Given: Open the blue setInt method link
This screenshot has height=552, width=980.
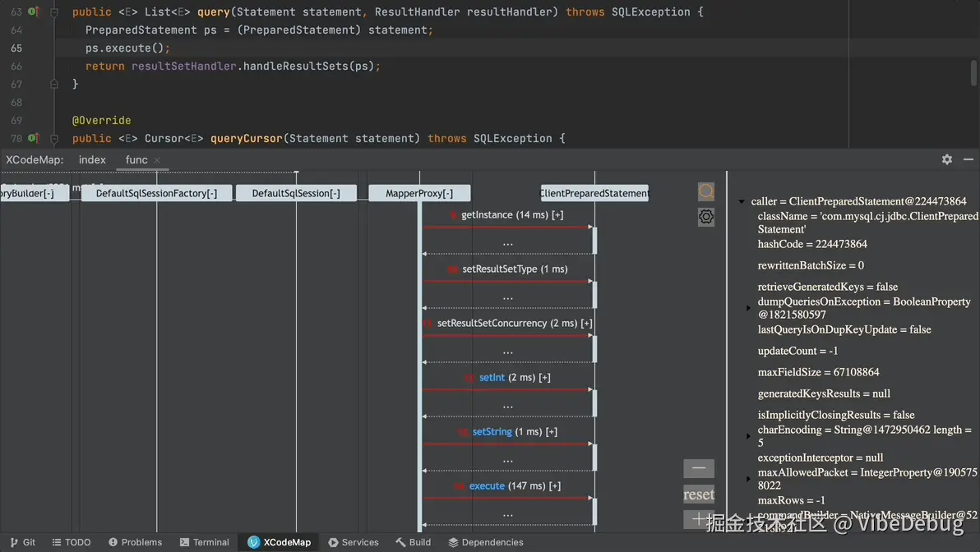Looking at the screenshot, I should point(492,378).
